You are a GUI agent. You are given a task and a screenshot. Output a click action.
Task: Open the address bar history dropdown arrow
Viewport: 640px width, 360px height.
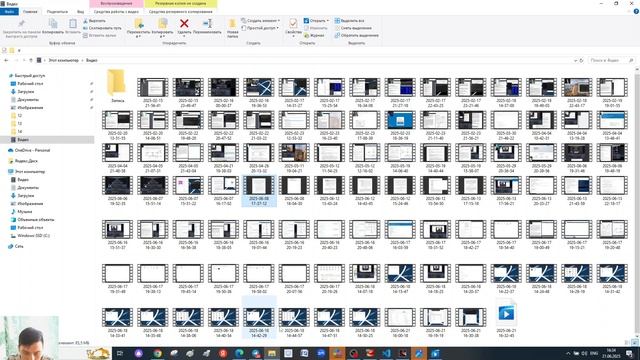[576, 60]
